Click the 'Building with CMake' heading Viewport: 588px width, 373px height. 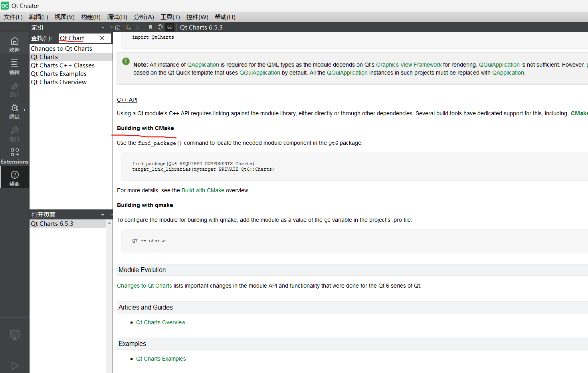145,128
